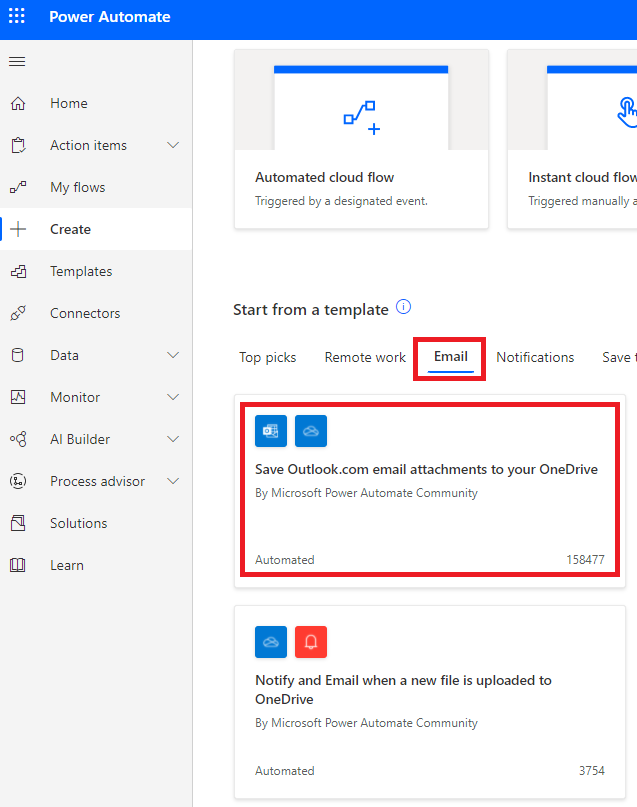The image size is (637, 807).
Task: Click the automated flow diagram icon
Action: pos(361,118)
